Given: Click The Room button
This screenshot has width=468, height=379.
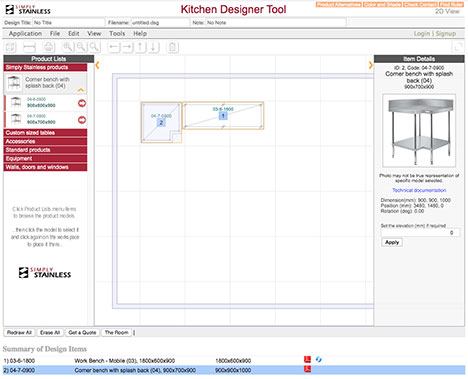Looking at the screenshot, I should 116,332.
